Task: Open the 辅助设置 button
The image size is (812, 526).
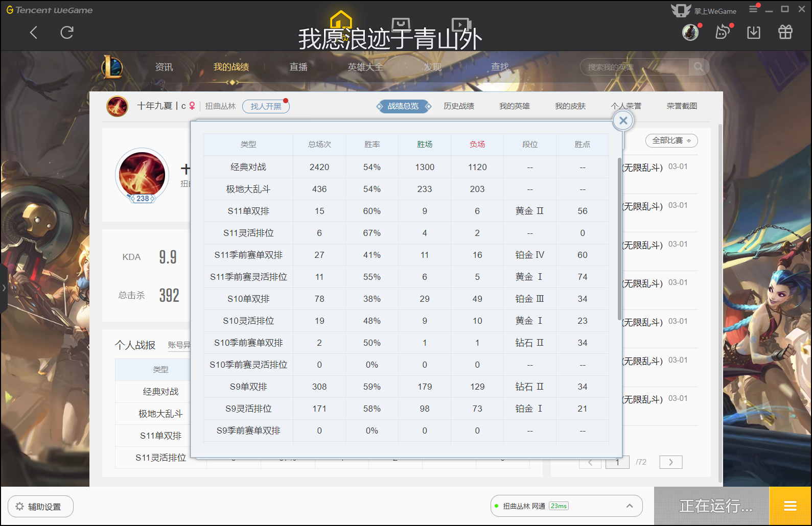Action: pyautogui.click(x=40, y=507)
